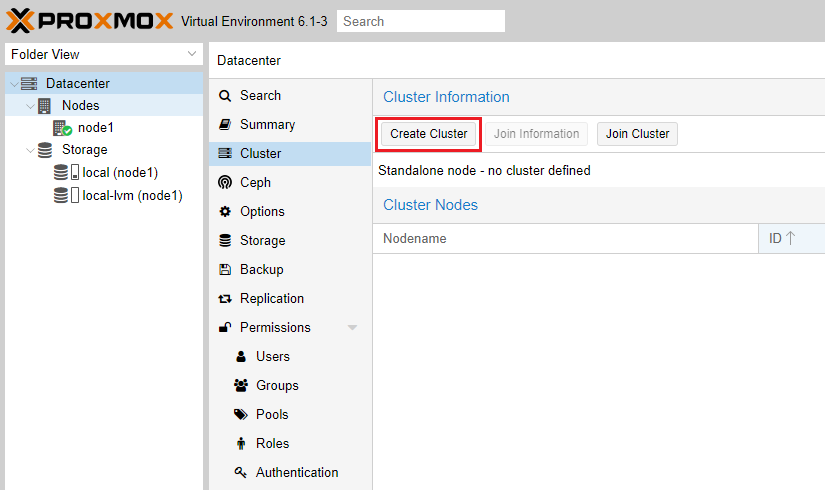Collapse the Permissions submenu arrow
The height and width of the screenshot is (490, 825).
coord(352,328)
